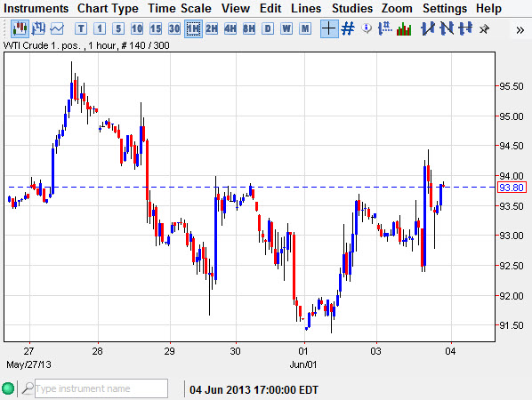Open the View menu

click(x=236, y=8)
